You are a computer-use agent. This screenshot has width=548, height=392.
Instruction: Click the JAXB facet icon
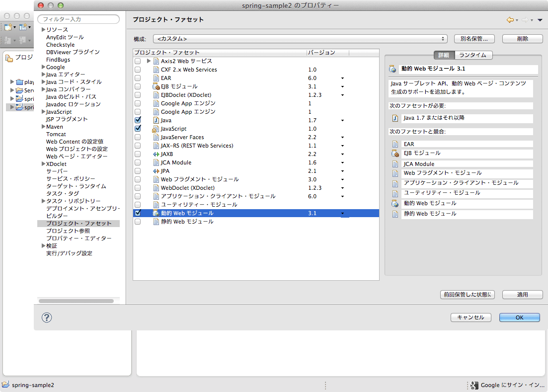[x=156, y=154]
